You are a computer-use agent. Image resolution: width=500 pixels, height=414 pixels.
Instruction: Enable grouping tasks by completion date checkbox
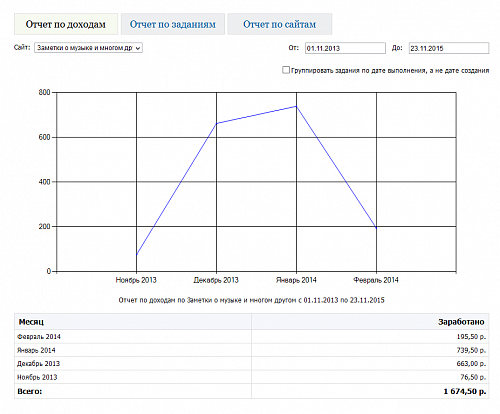[286, 70]
